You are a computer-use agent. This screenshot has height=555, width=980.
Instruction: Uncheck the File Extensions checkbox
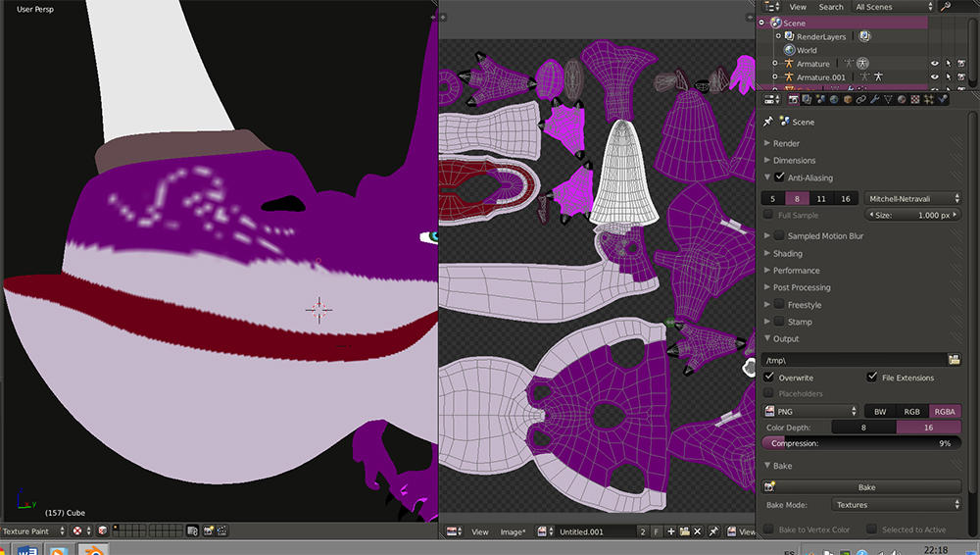point(872,378)
